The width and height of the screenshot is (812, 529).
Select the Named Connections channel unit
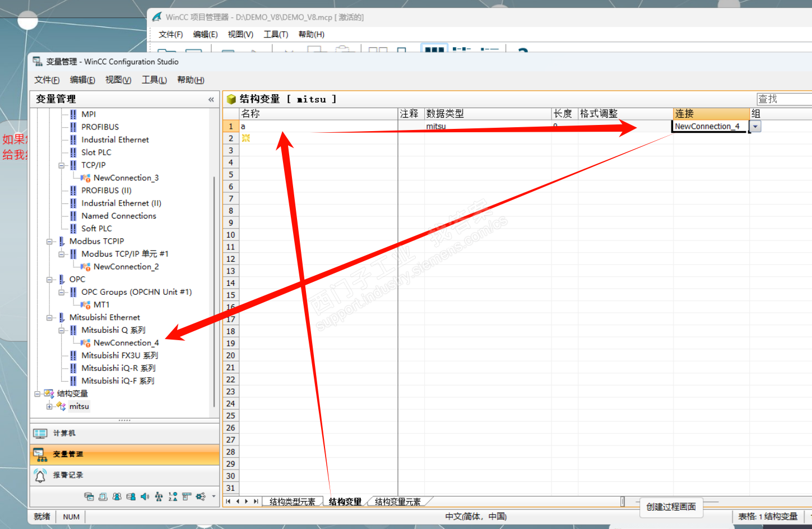pos(119,216)
